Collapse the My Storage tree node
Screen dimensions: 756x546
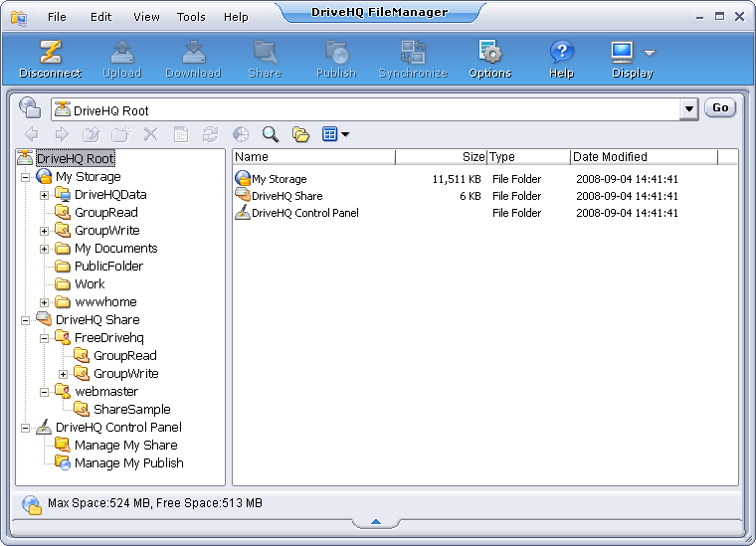[x=26, y=177]
